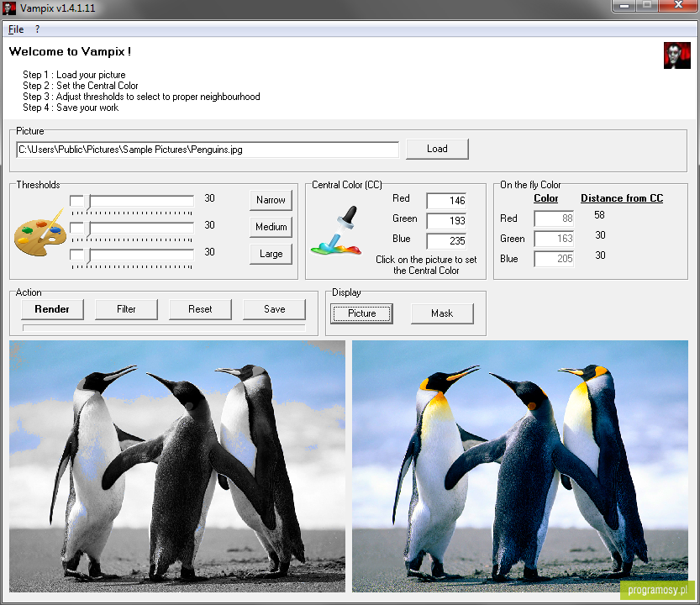Click the 'Welcome to Vampix !' heading
Viewport: 700px width, 605px height.
(70, 51)
